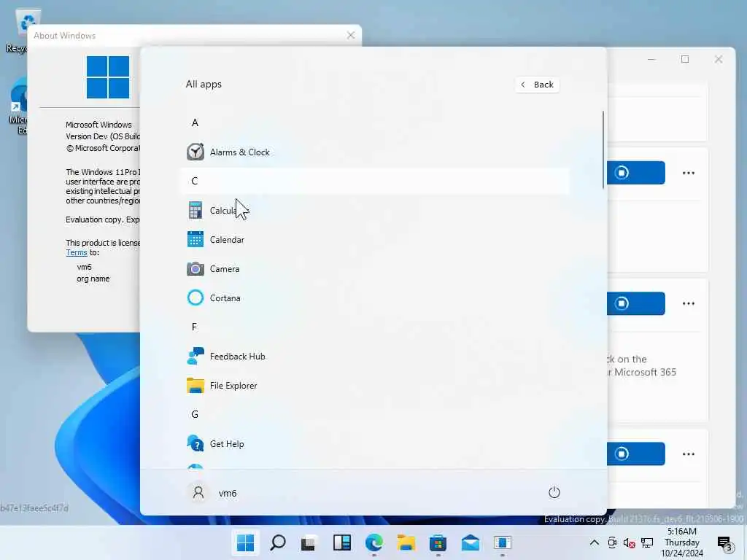Open Microsoft Store from taskbar
Viewport: 747px width, 560px height.
438,542
